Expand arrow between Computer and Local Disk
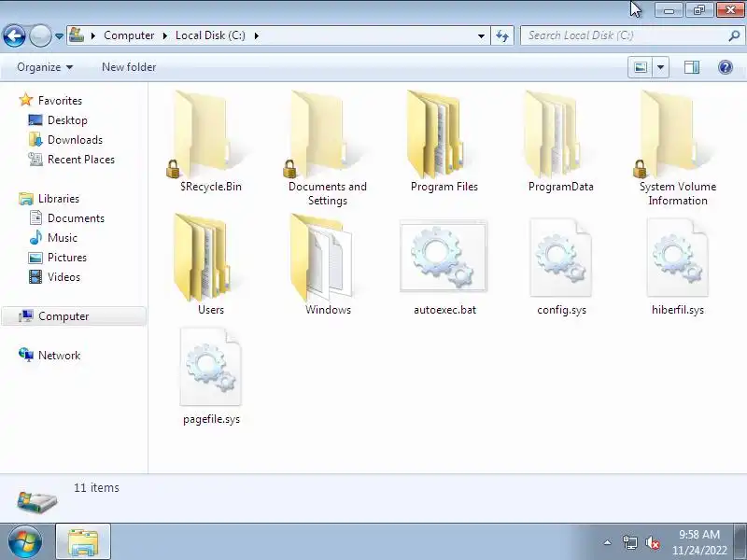 click(165, 35)
